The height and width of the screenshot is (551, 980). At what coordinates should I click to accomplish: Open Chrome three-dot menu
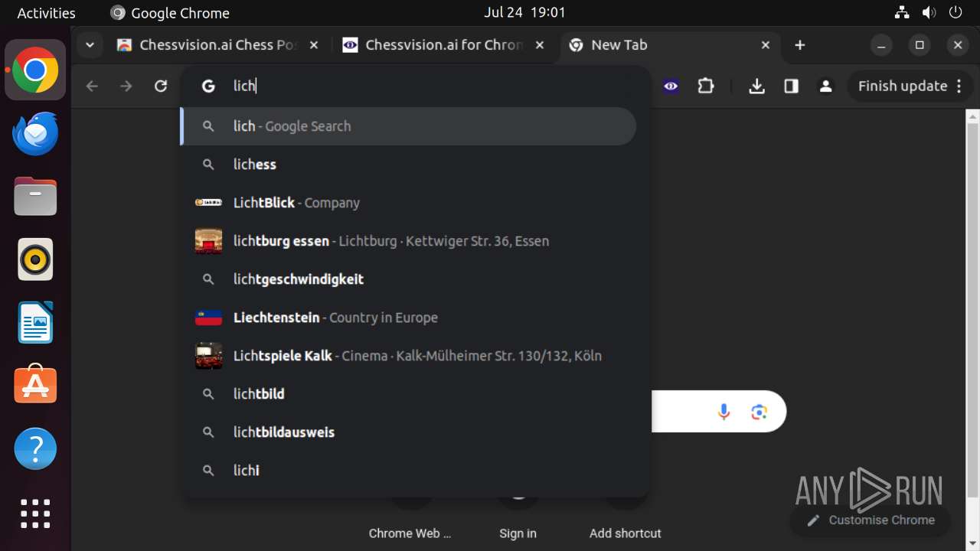(x=959, y=86)
